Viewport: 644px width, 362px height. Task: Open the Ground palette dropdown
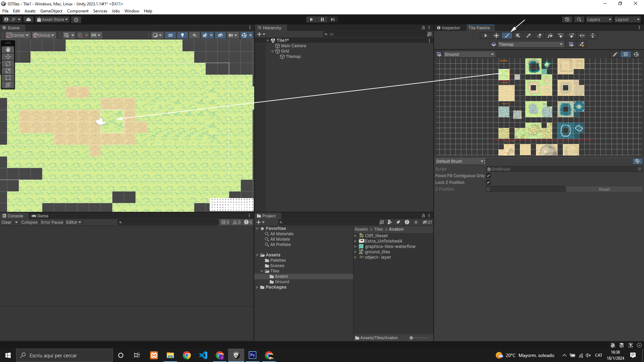[x=469, y=54]
